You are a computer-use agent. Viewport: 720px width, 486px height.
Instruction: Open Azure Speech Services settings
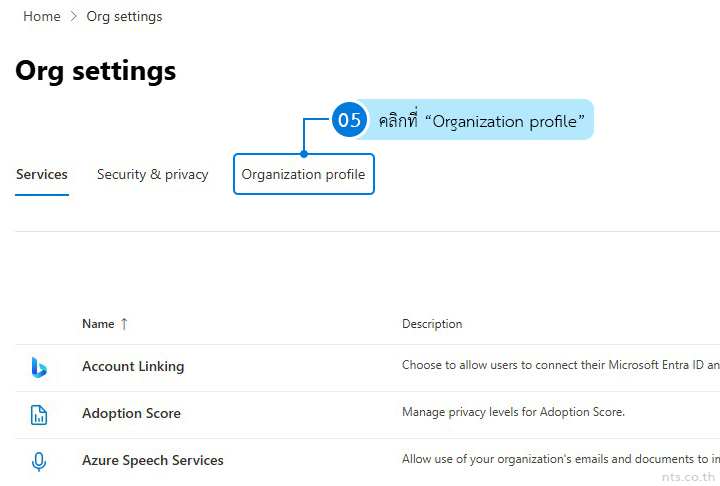[x=153, y=460]
